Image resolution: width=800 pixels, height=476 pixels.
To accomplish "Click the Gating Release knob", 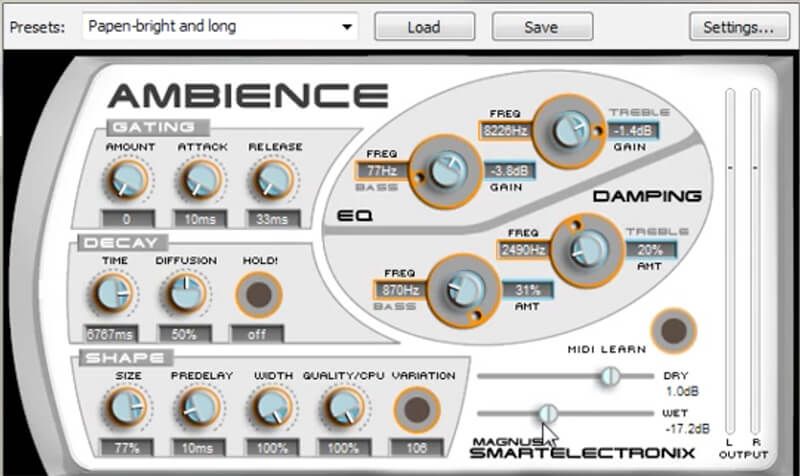I will tap(272, 180).
